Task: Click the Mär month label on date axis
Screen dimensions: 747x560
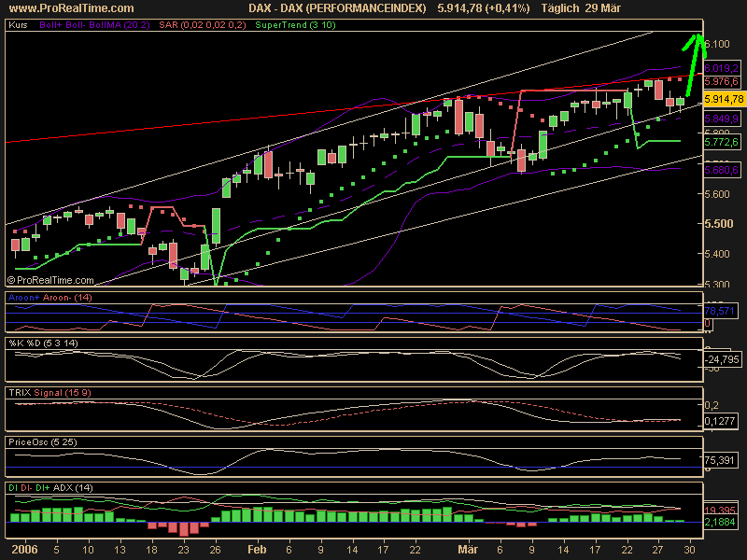Action: 468,550
